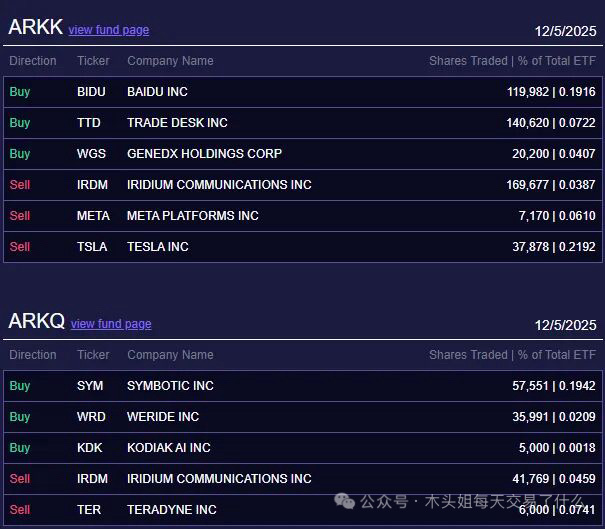The height and width of the screenshot is (529, 605).
Task: Click the ARKQ 12/5/2025 date
Action: [565, 325]
